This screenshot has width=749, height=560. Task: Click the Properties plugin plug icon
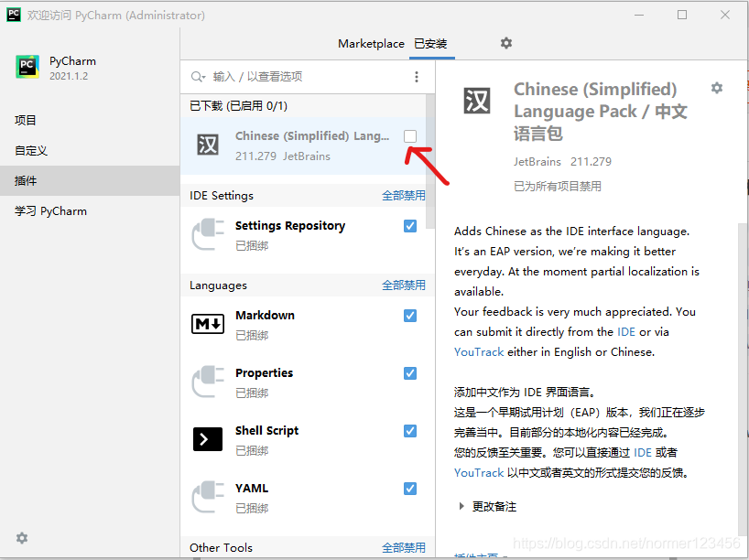click(x=208, y=382)
